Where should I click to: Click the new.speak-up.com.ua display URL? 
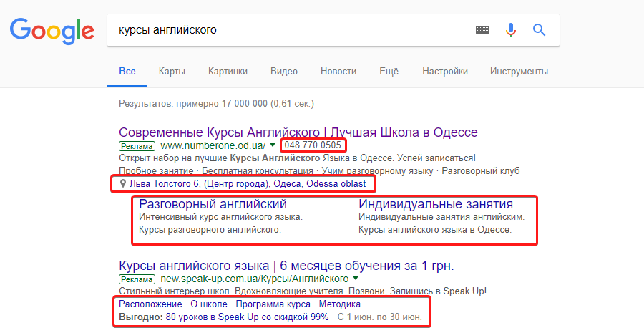point(255,279)
